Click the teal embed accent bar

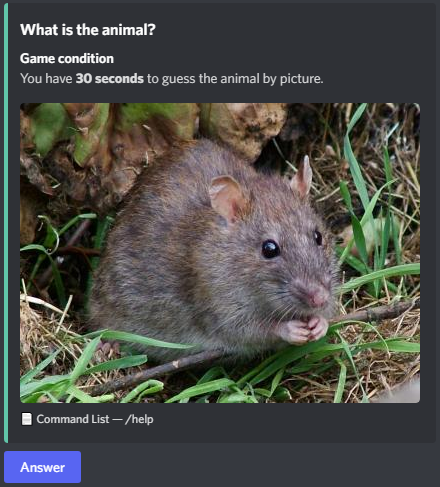point(6,223)
